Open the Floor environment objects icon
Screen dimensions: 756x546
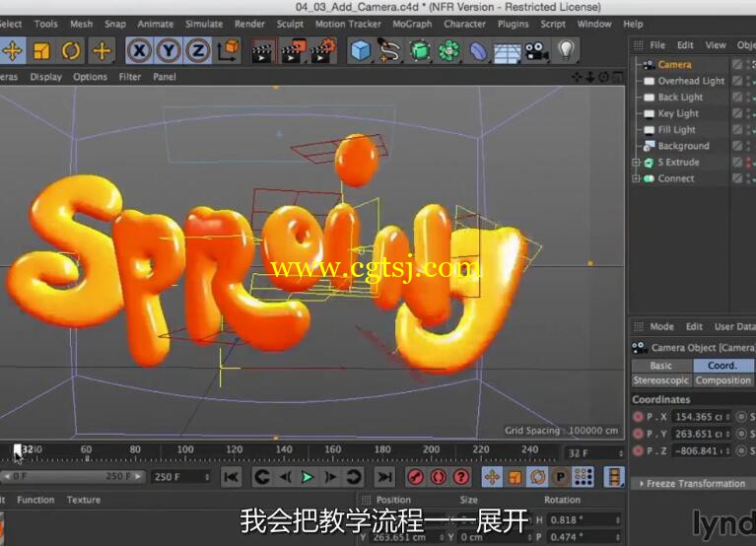(508, 51)
